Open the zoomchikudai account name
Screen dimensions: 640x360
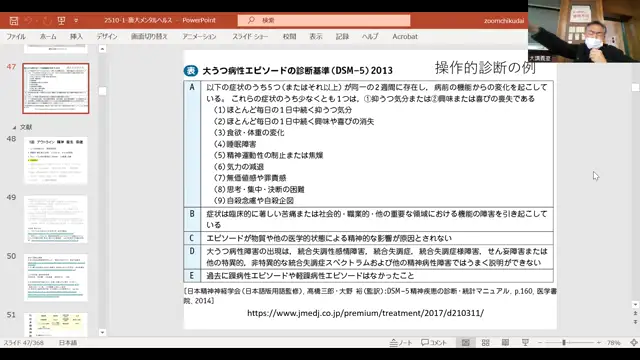504,20
